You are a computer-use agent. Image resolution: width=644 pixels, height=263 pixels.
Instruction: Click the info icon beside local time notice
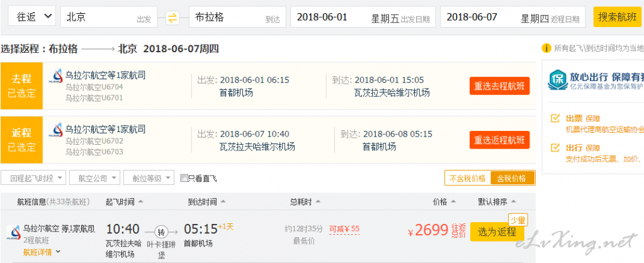pos(546,48)
